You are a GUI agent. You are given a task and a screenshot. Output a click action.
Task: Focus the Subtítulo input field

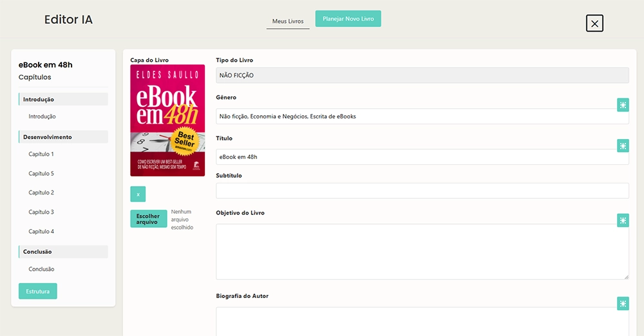tap(422, 191)
